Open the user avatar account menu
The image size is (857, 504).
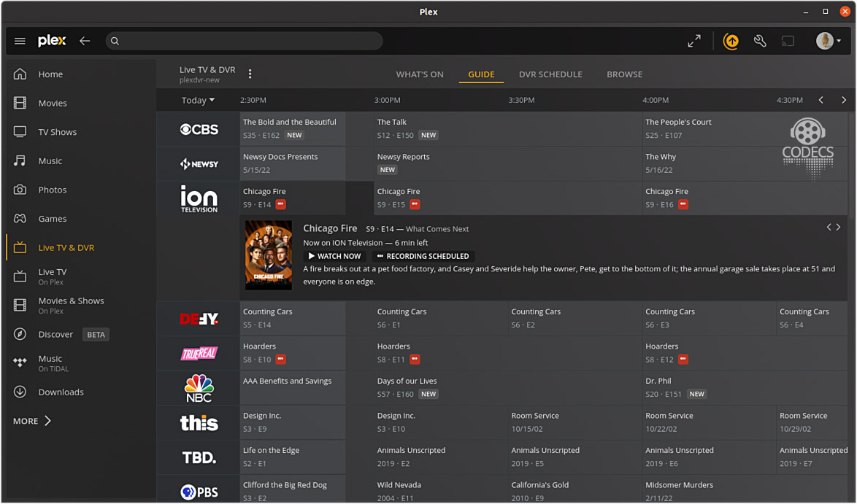pyautogui.click(x=828, y=42)
